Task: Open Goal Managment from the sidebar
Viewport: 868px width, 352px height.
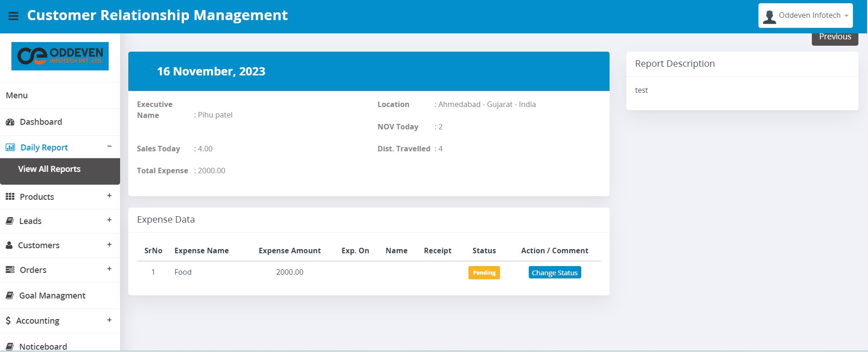Action: click(x=52, y=296)
